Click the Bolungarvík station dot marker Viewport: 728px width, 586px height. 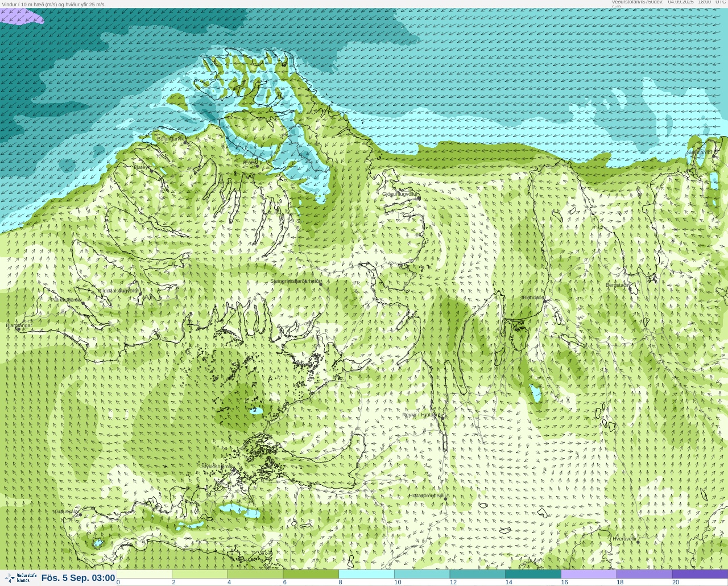coord(185,142)
